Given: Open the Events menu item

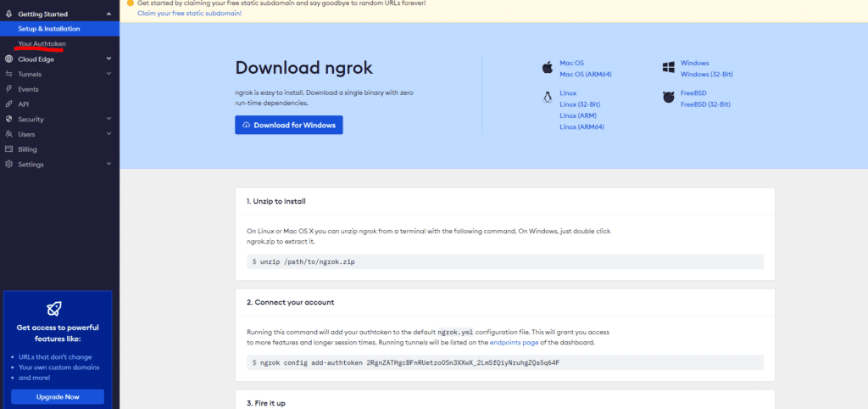Looking at the screenshot, I should 28,89.
